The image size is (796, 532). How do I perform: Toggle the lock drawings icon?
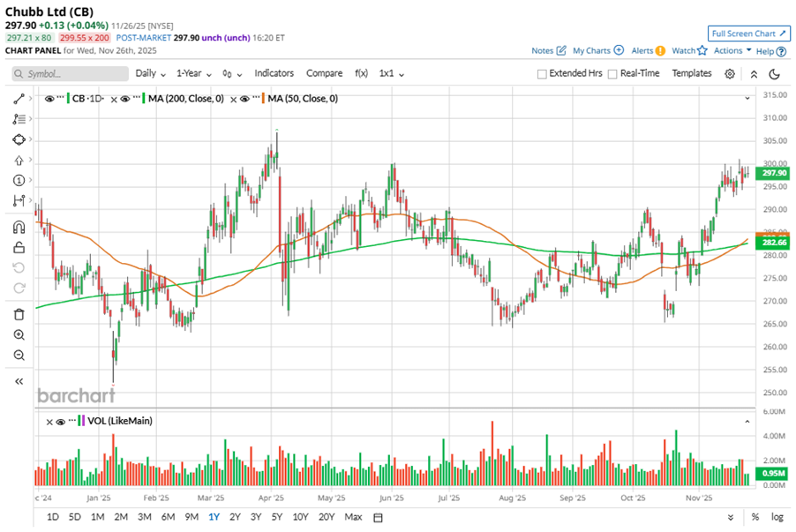(19, 247)
